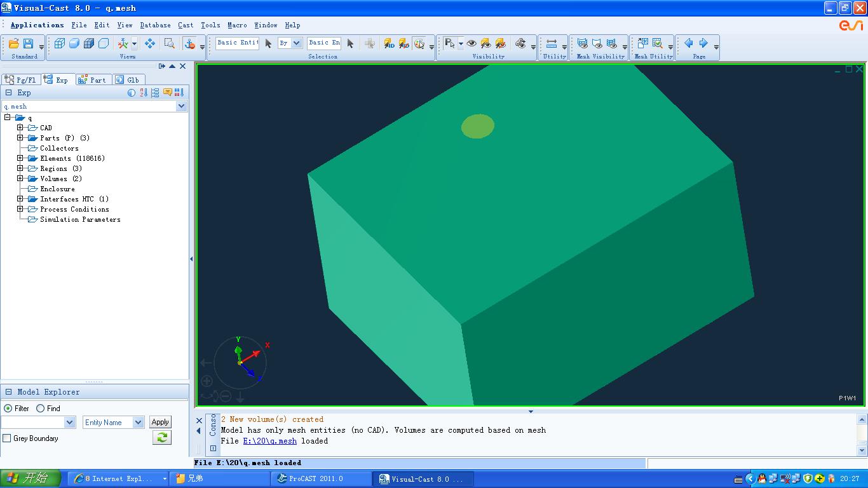Click the pan view four-arrow icon
Screen dimensions: 868x488
(x=150, y=43)
